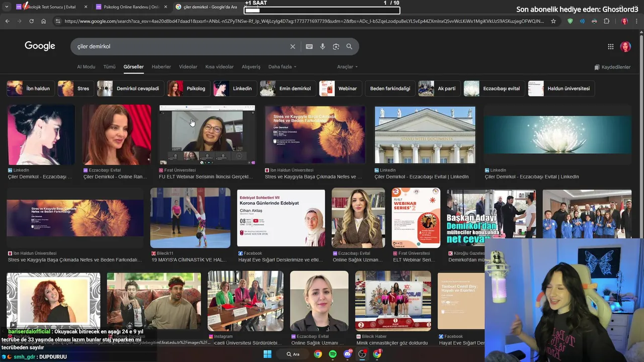The image size is (644, 362).
Task: Bookmark this page with the star icon
Action: click(553, 21)
